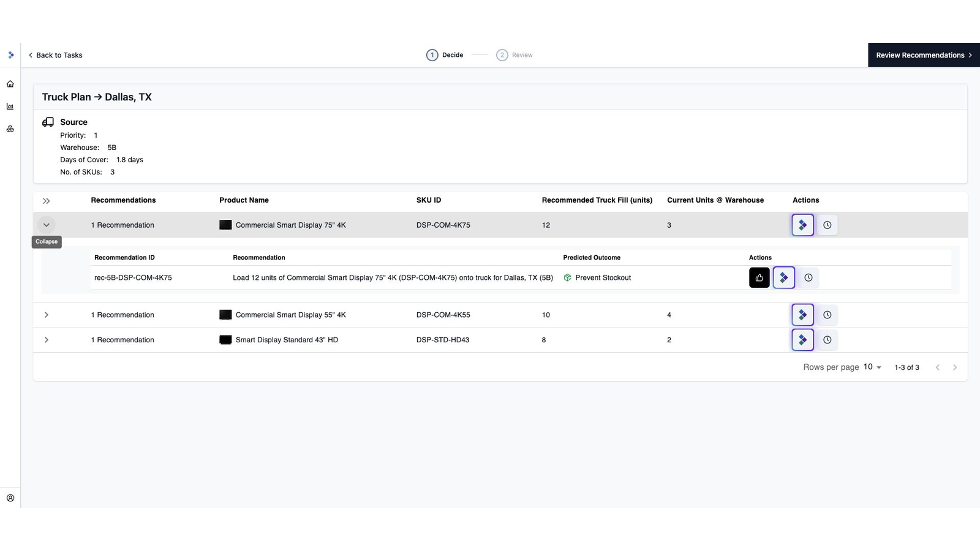Select the Decide step
Image resolution: width=980 pixels, height=551 pixels.
[445, 55]
